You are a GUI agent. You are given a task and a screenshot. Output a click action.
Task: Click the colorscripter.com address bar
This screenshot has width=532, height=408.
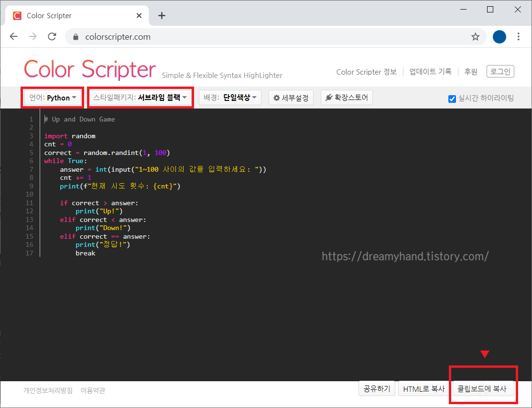coord(275,37)
